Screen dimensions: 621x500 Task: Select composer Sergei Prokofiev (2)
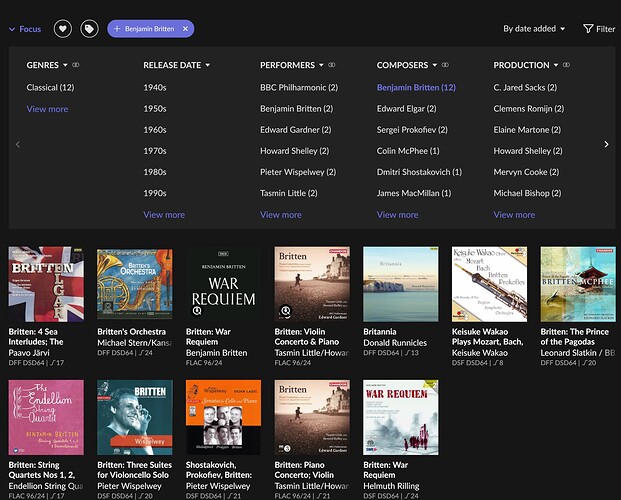click(412, 130)
